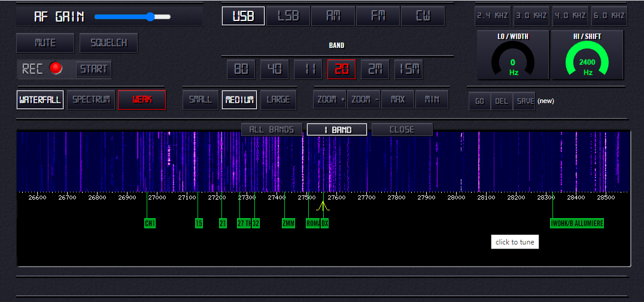Click the HI / SHIFT knob
The image size is (644, 302).
(x=587, y=58)
